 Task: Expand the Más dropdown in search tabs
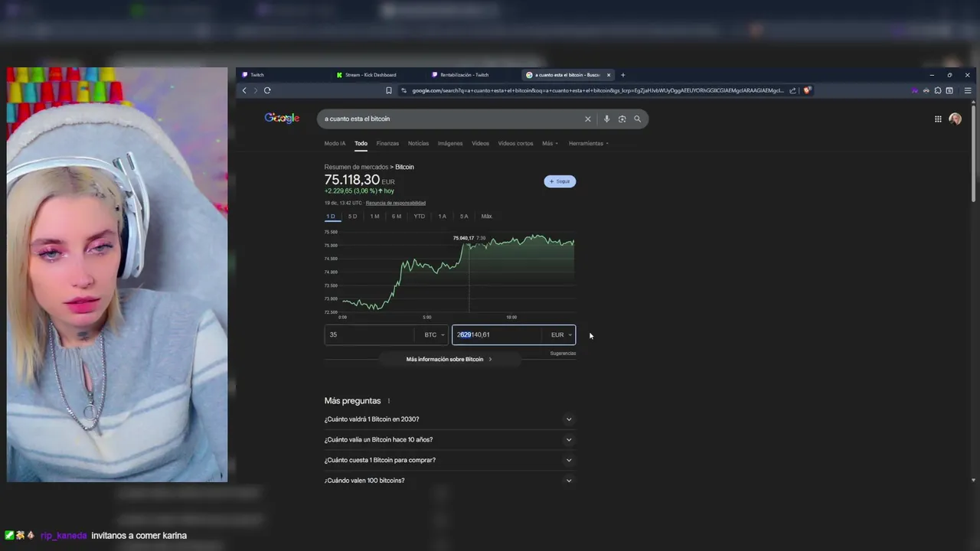(x=550, y=143)
